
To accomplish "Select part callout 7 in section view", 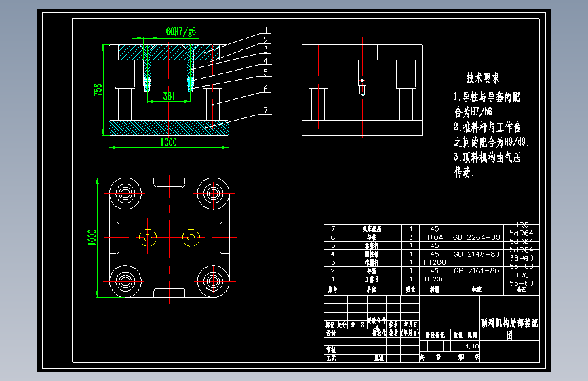I will point(266,111).
